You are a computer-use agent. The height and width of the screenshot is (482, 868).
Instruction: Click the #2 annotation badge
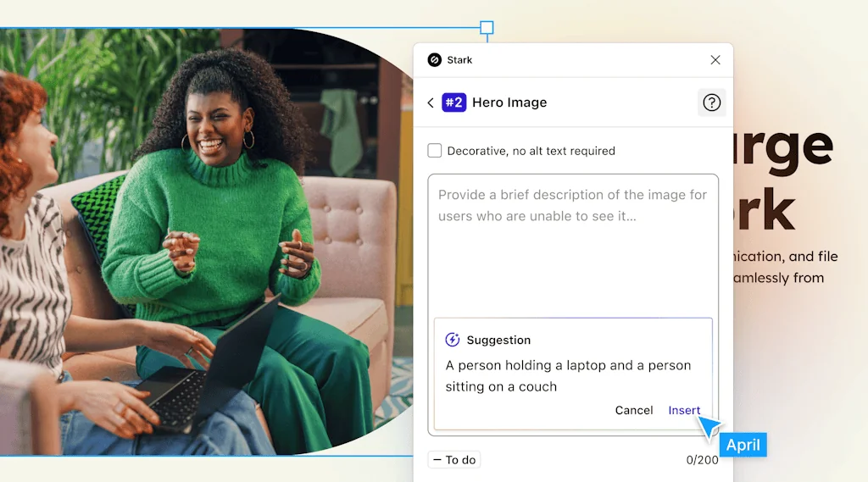[x=454, y=102]
